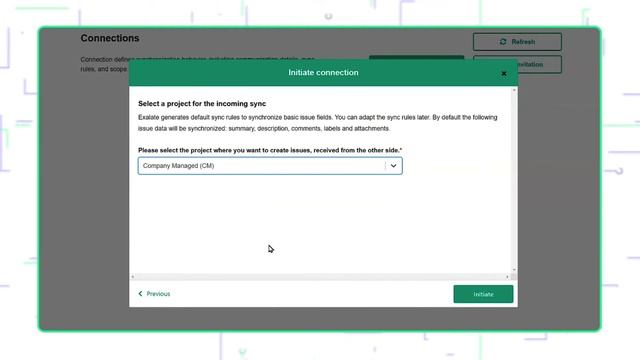Viewport: 640px width, 360px height.
Task: Click the dialog vertical scrollbar down arrow
Action: coord(514,270)
